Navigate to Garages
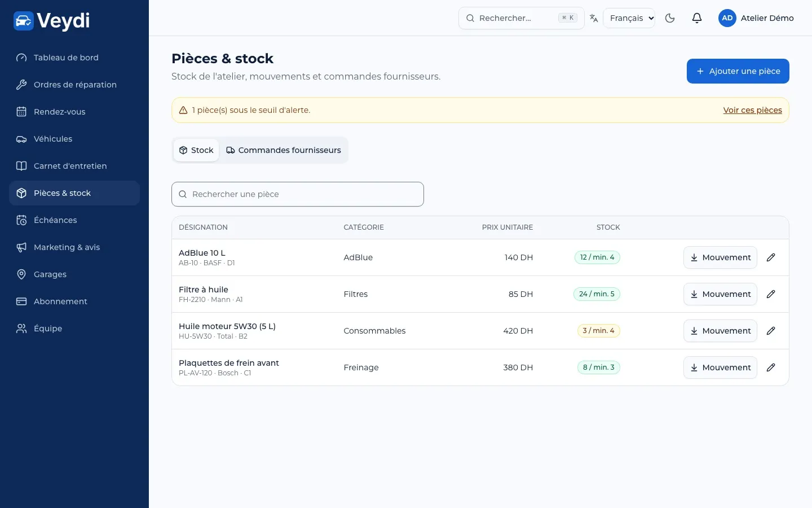The image size is (812, 508). (x=74, y=274)
